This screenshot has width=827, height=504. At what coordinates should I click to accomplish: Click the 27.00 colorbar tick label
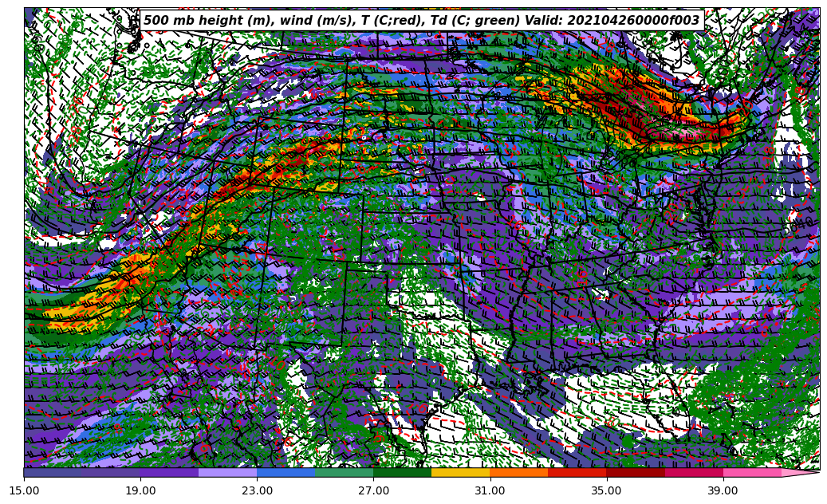coord(373,490)
